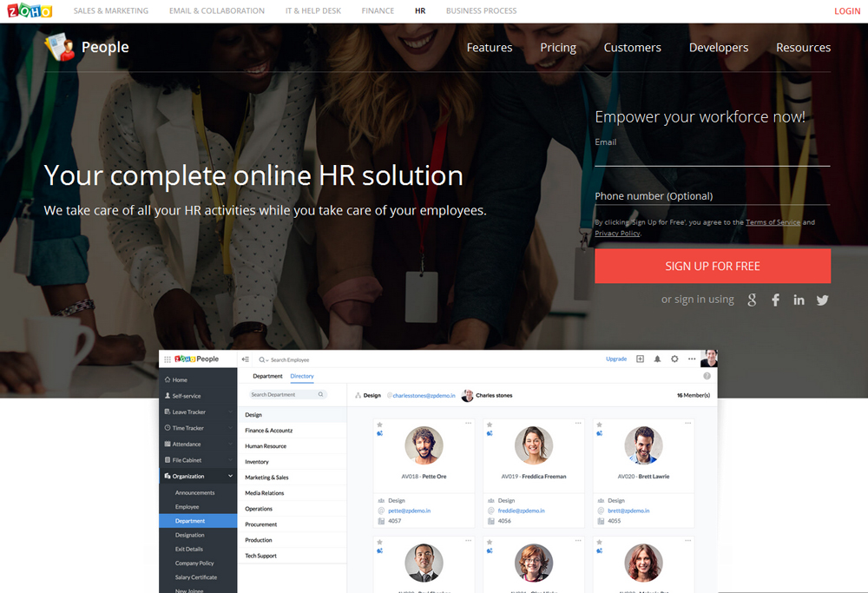
Task: Click the Search Employee field
Action: tap(290, 360)
